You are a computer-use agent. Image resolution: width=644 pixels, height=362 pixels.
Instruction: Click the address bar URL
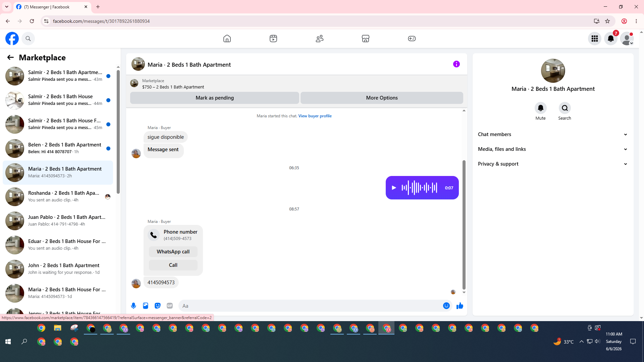101,21
